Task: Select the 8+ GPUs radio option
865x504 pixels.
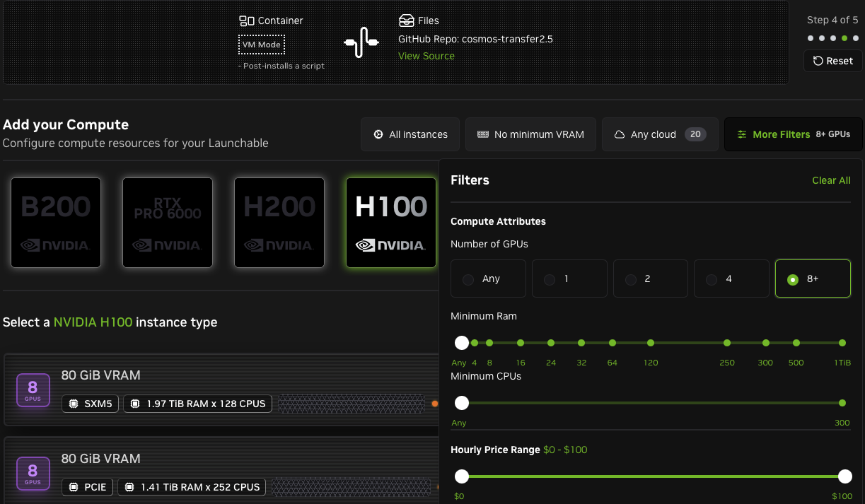Action: click(x=813, y=279)
